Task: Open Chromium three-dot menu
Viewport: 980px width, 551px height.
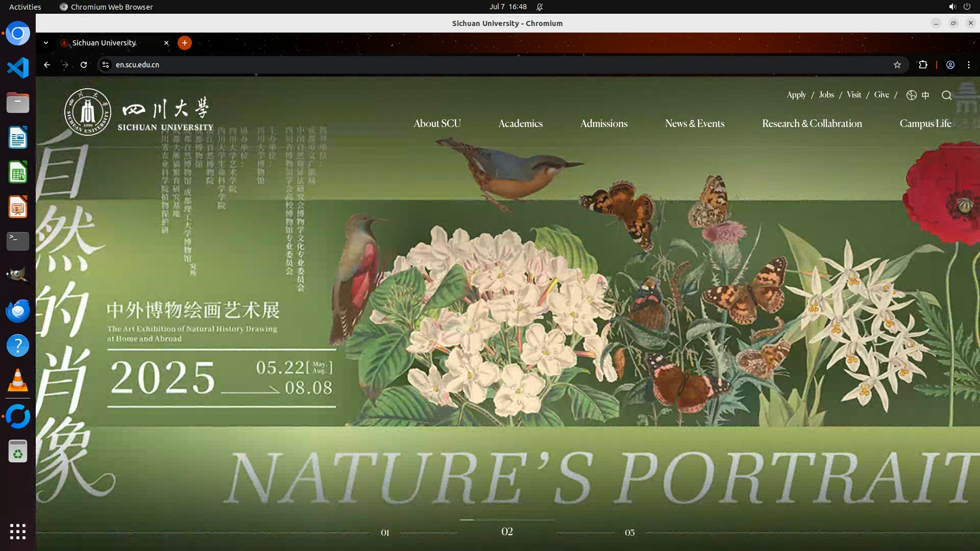Action: pyautogui.click(x=968, y=65)
